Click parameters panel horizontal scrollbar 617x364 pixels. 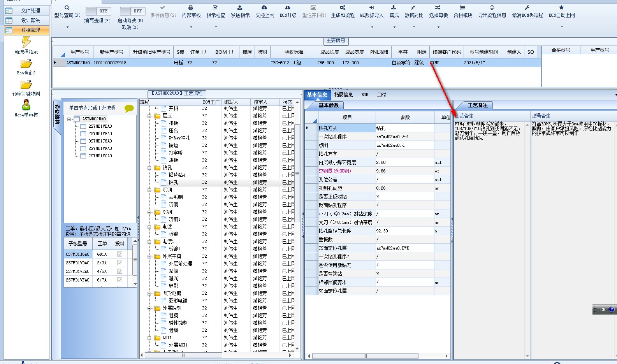(365, 356)
